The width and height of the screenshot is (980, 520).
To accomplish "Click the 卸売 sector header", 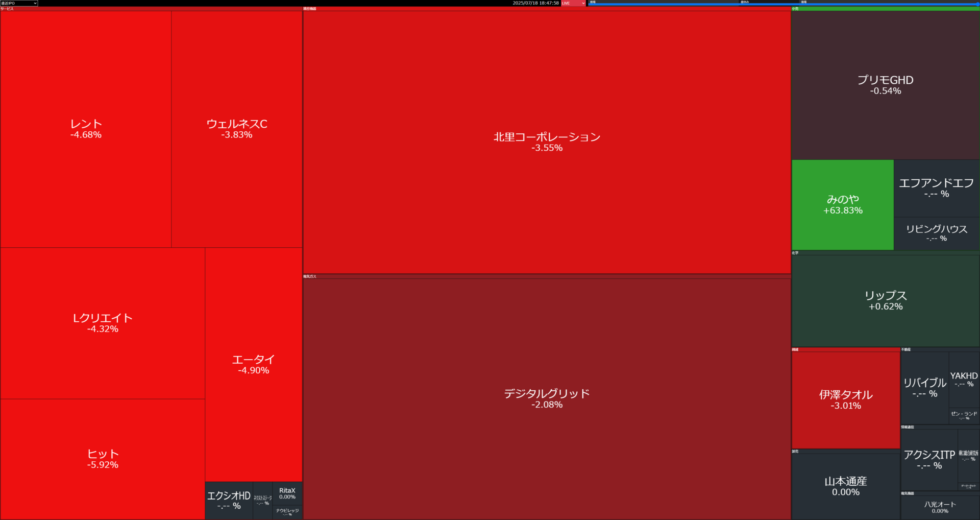I will pyautogui.click(x=846, y=452).
